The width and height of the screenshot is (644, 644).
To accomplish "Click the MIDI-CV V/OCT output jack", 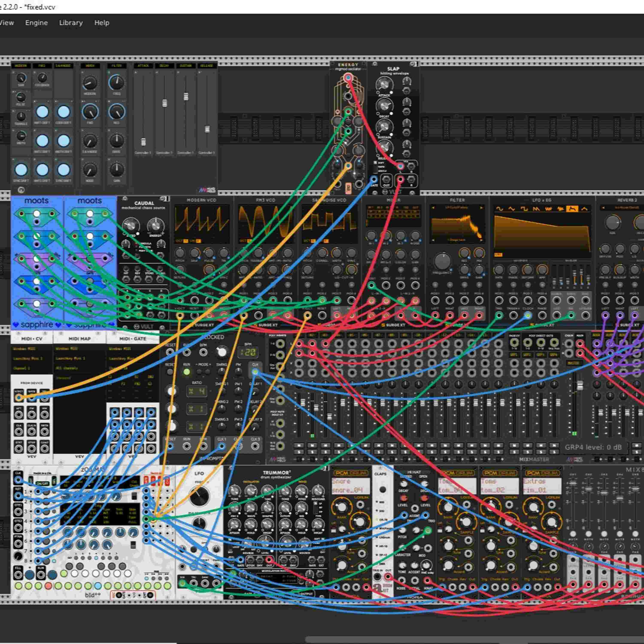I will point(19,397).
